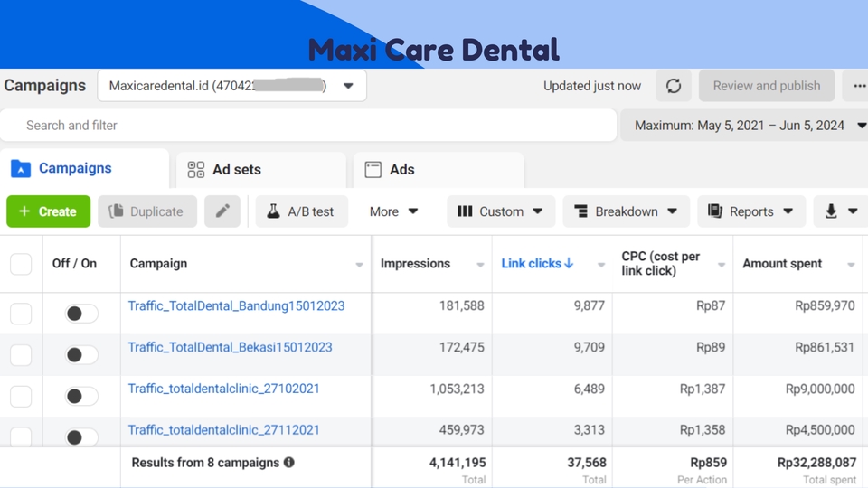The image size is (868, 488).
Task: Switch on the Traffic_totaldentalclinic_27102021 campaign toggle
Action: [81, 396]
